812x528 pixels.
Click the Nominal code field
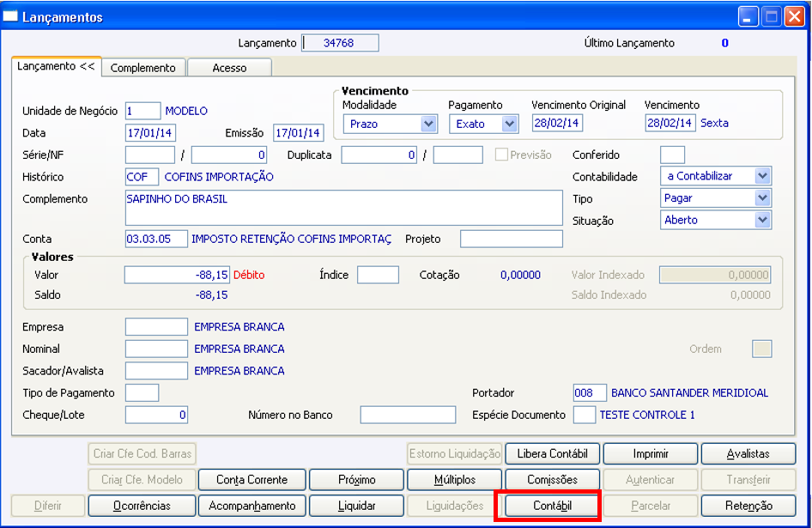156,349
